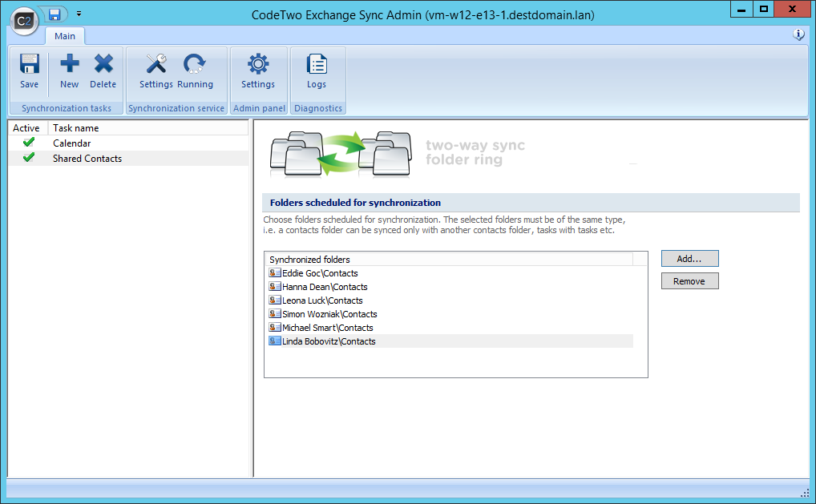Click the Add... button
816x504 pixels.
point(689,259)
